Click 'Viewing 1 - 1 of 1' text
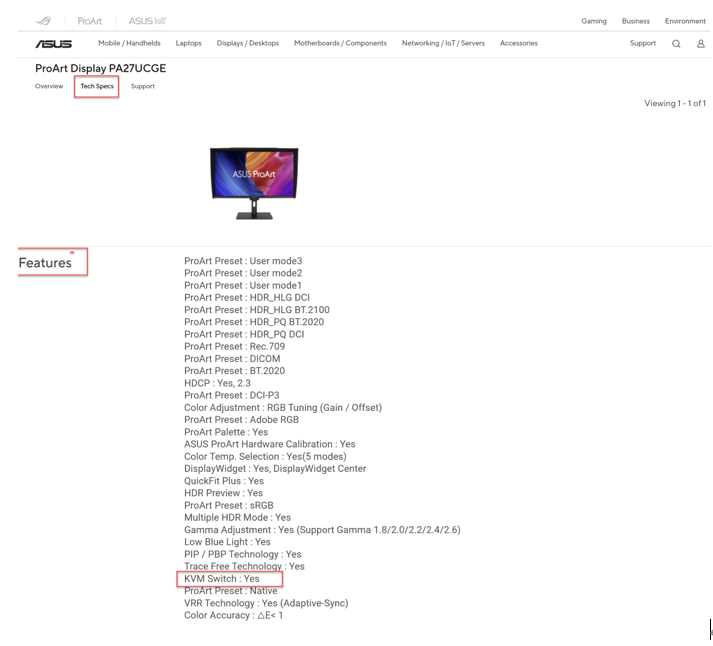The height and width of the screenshot is (646, 713). pyautogui.click(x=675, y=103)
